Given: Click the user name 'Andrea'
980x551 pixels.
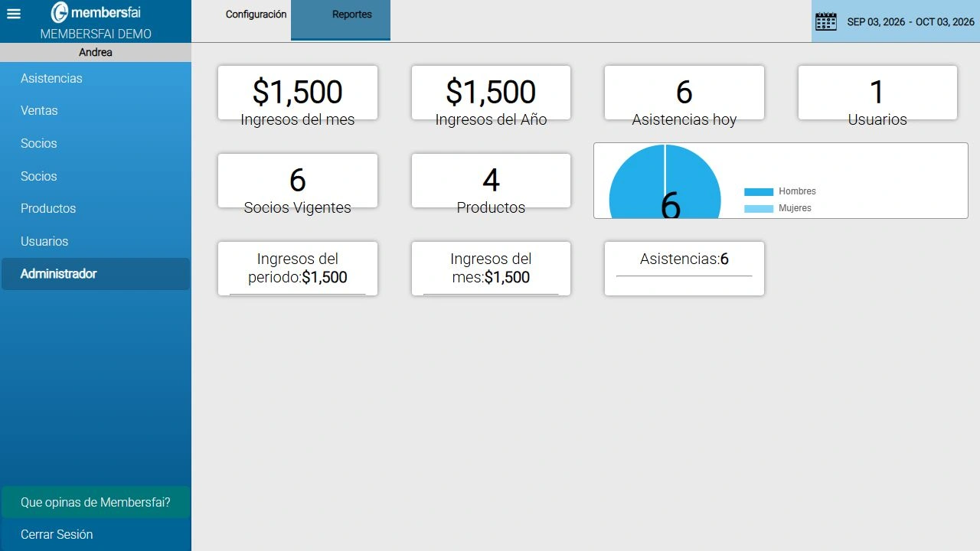Looking at the screenshot, I should click(x=96, y=53).
